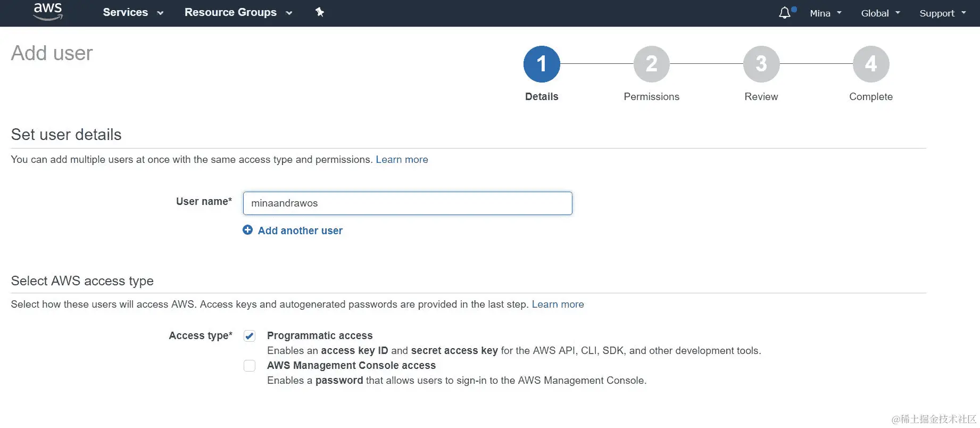The image size is (980, 428).
Task: Expand the Services dropdown
Action: 133,12
